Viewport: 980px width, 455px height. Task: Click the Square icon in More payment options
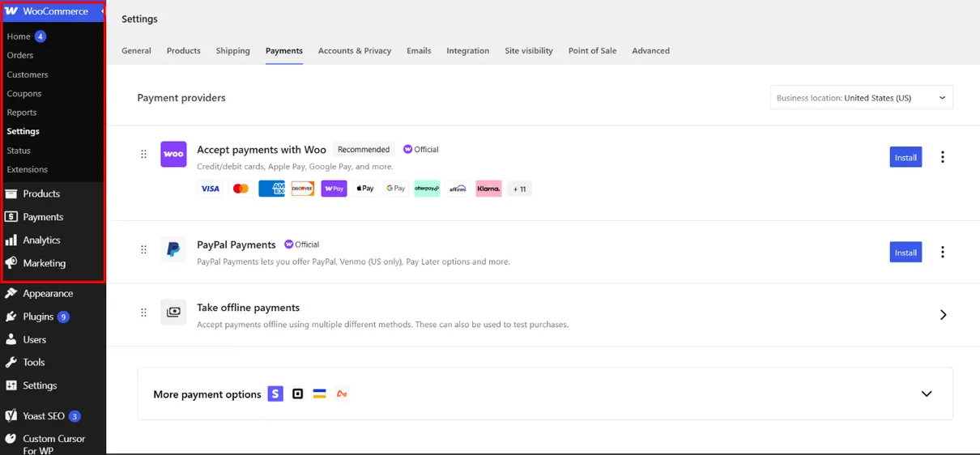297,393
